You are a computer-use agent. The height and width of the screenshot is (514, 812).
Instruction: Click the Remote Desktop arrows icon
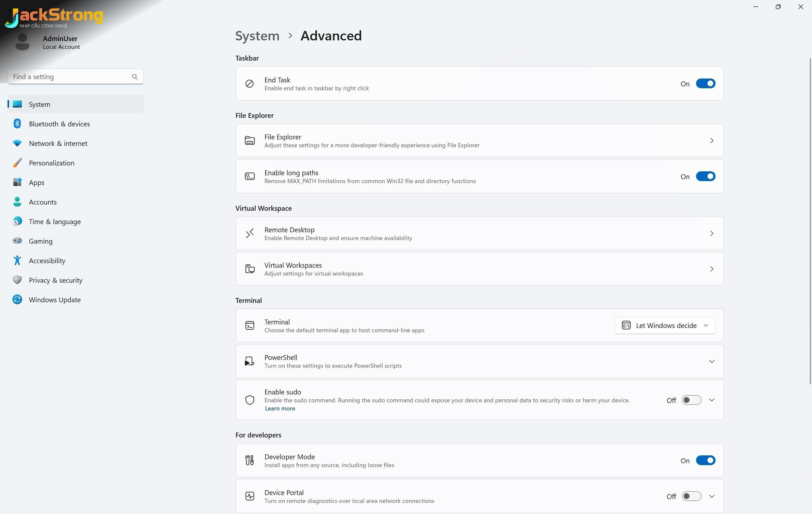pos(249,234)
